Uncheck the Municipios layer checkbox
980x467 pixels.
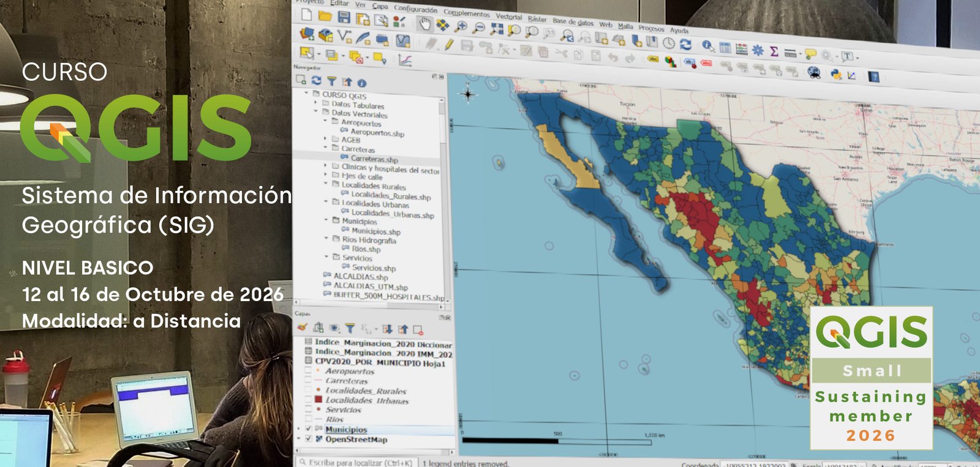[309, 428]
